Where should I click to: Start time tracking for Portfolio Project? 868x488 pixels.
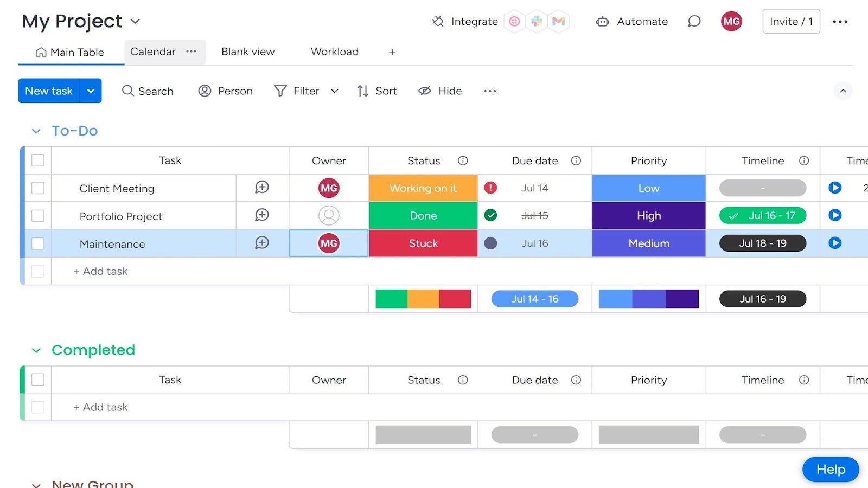click(x=835, y=215)
